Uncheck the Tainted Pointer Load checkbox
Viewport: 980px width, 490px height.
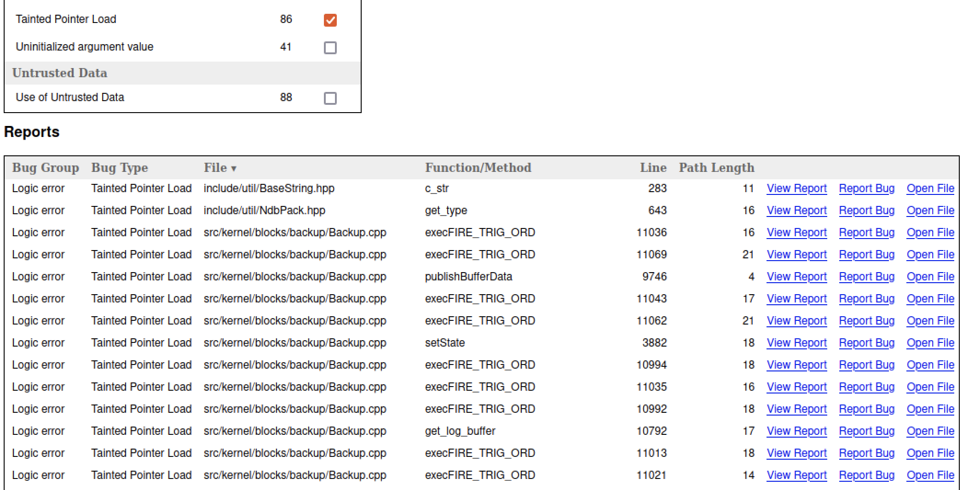[x=330, y=20]
